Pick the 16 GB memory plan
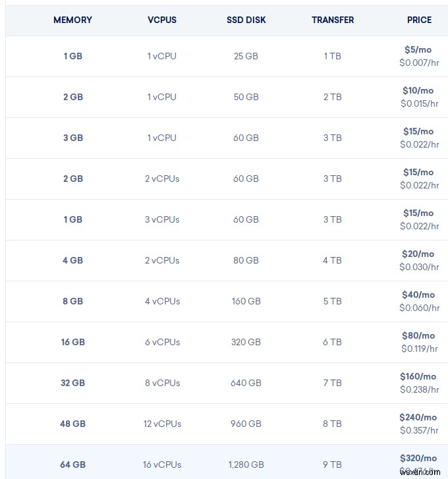 pos(72,342)
